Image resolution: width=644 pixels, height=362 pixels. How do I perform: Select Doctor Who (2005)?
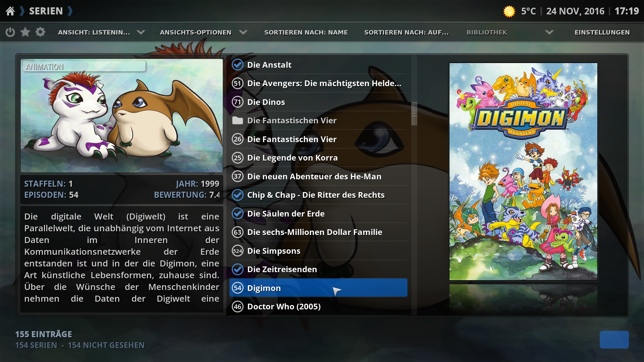[x=318, y=306]
